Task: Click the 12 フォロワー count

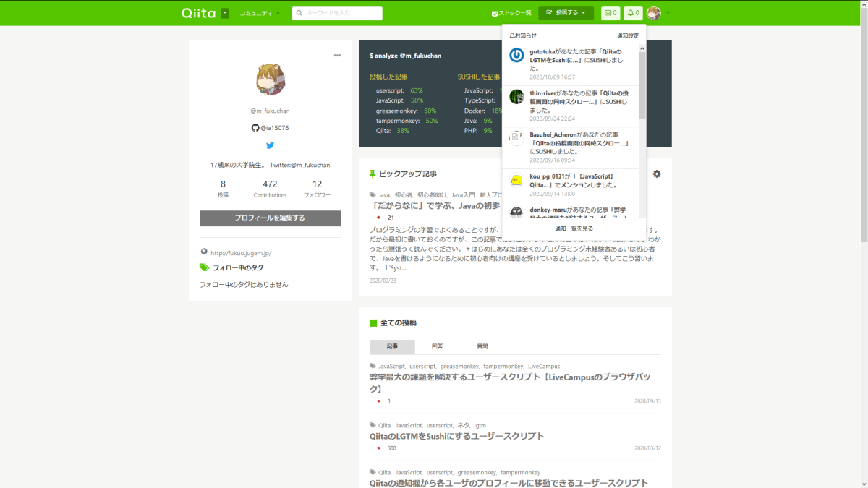Action: coord(317,189)
